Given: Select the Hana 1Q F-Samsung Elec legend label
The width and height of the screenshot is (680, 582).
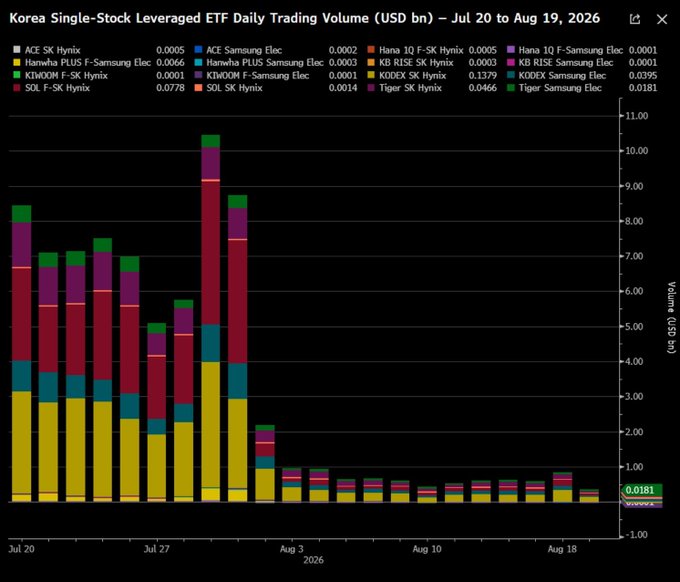Looking at the screenshot, I should pyautogui.click(x=571, y=50).
